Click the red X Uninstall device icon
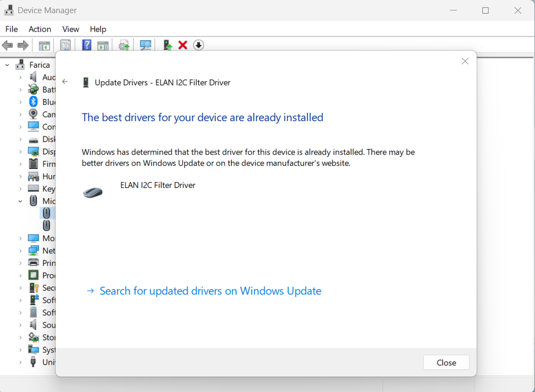Image resolution: width=535 pixels, height=392 pixels. tap(183, 45)
